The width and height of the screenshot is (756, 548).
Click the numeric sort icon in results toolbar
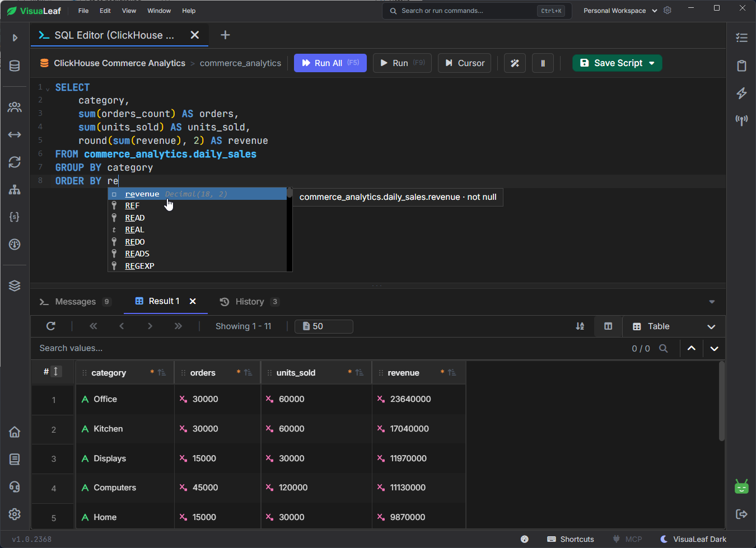(x=580, y=326)
